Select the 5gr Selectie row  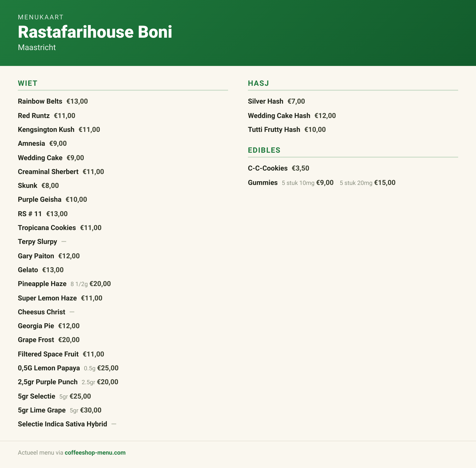point(55,396)
